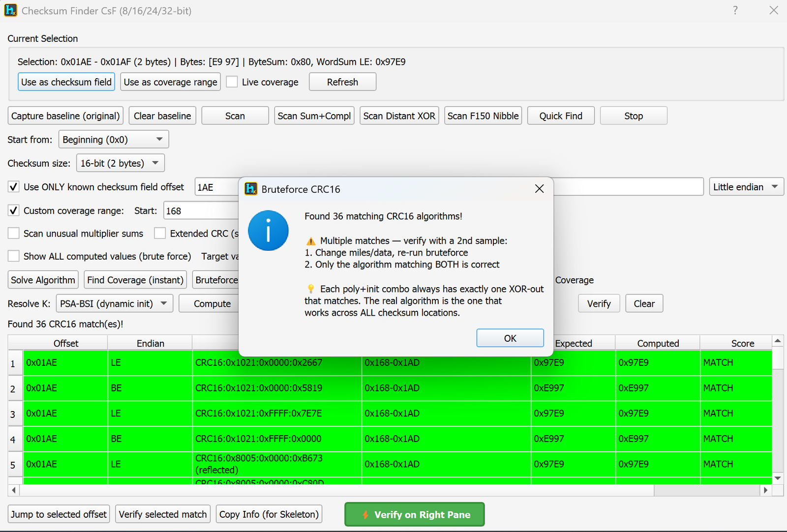This screenshot has height=532, width=787.
Task: Click Find Coverage (instant) button
Action: 135,280
